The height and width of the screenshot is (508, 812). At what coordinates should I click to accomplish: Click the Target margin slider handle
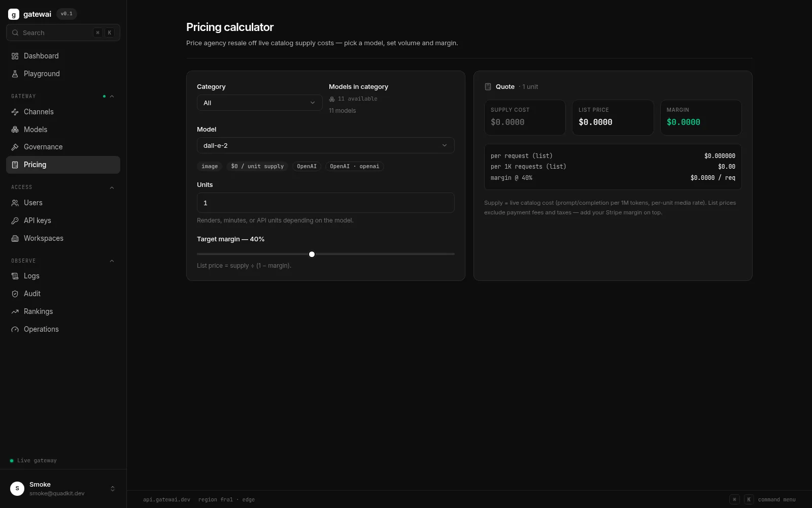coord(312,254)
